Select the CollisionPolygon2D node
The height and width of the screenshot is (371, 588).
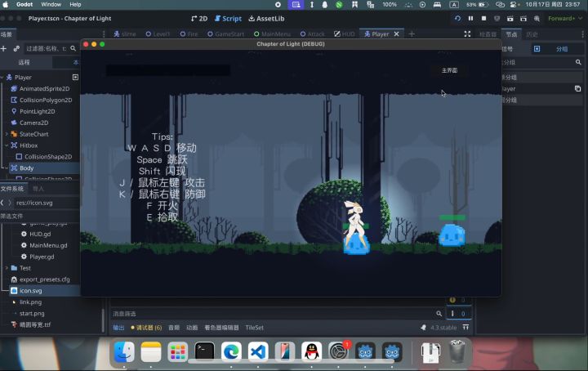click(46, 101)
